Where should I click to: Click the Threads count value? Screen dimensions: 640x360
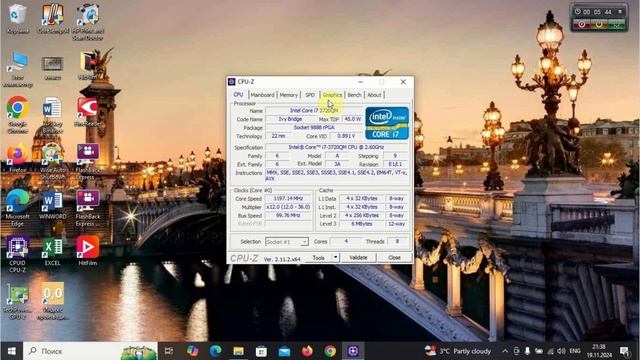click(397, 242)
